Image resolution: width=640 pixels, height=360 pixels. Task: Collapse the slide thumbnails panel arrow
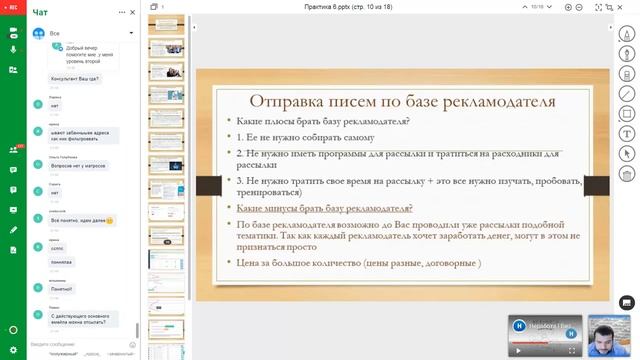194,27
